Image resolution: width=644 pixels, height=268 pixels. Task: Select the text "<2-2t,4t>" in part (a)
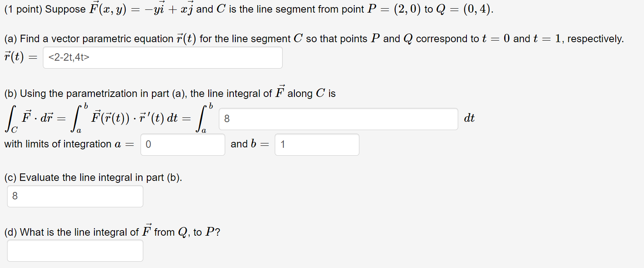[x=68, y=57]
